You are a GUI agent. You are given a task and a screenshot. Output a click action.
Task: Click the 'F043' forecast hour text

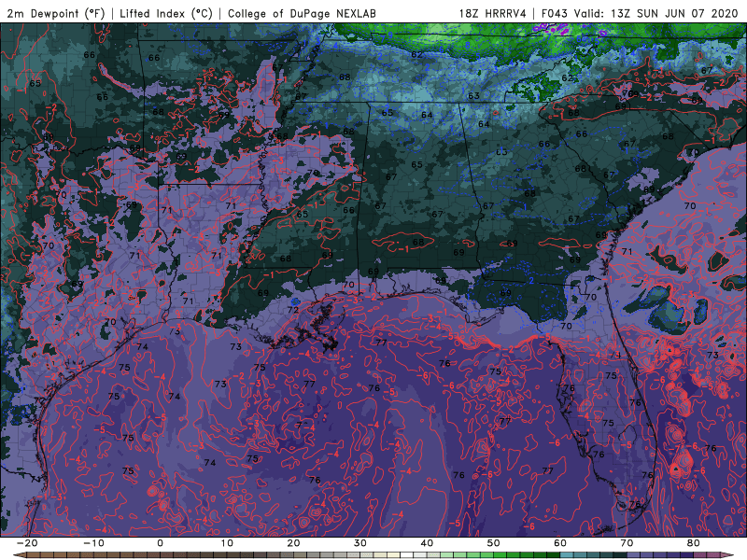click(555, 13)
